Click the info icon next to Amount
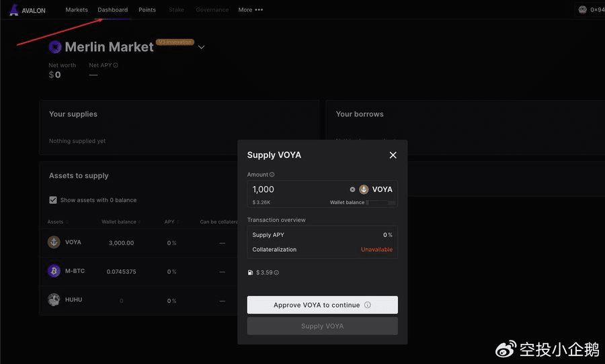605x364 pixels. (272, 175)
